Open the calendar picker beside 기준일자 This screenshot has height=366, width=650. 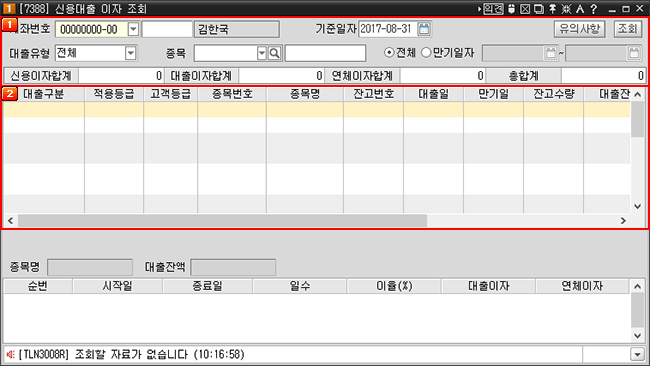pos(424,29)
